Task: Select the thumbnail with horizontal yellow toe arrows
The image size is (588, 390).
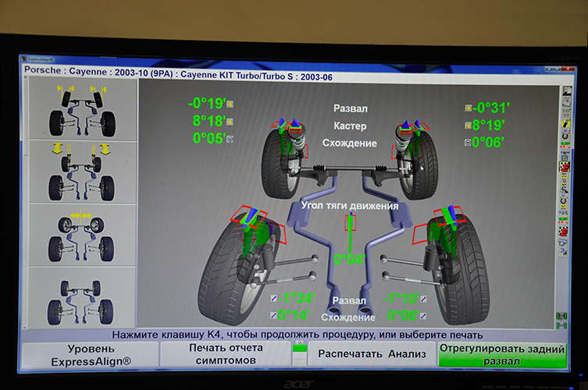Action: 83,236
